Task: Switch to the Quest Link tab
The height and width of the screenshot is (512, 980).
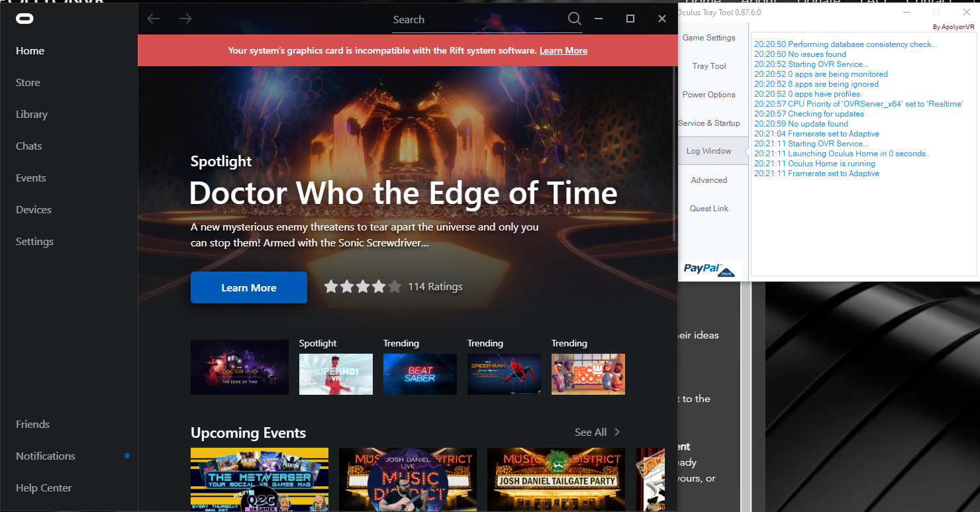Action: [709, 209]
